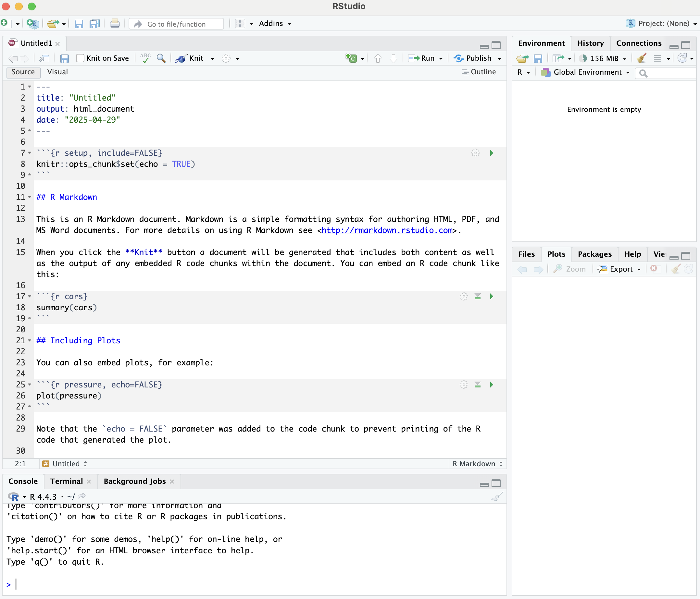Click the New File icon
This screenshot has width=700, height=599.
tap(5, 23)
